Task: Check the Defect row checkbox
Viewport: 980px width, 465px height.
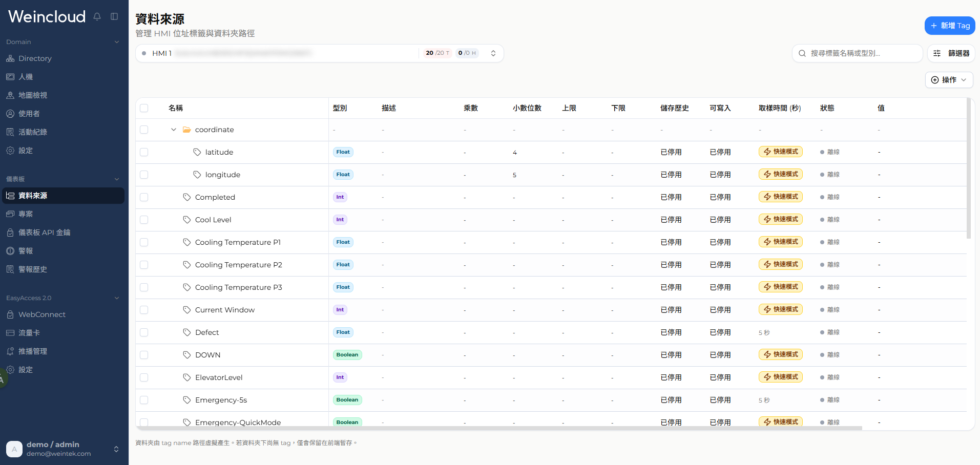Action: (x=144, y=332)
